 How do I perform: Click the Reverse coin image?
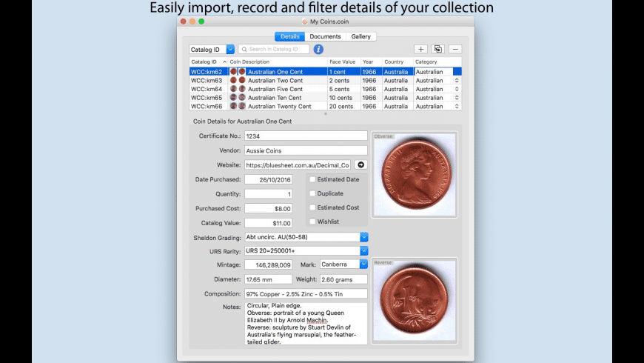point(415,301)
